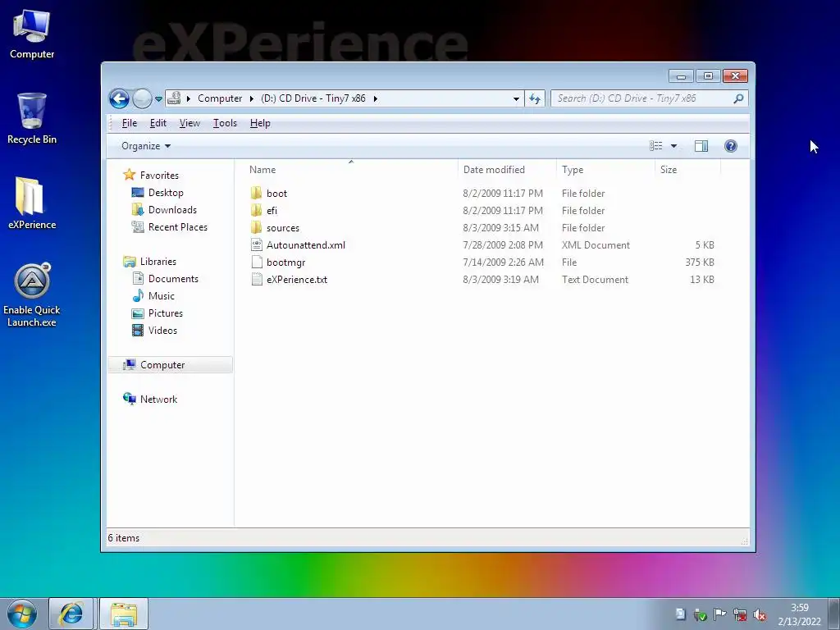This screenshot has width=840, height=630.
Task: Click the Forward navigation arrow
Action: tap(142, 98)
